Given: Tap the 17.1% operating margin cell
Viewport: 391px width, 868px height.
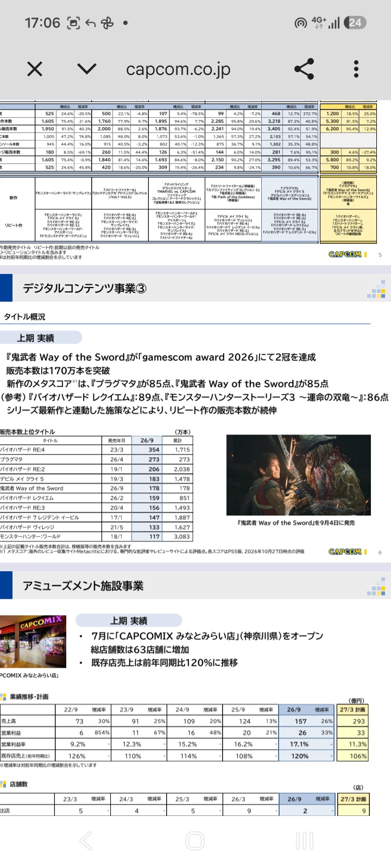Looking at the screenshot, I should pos(299,744).
